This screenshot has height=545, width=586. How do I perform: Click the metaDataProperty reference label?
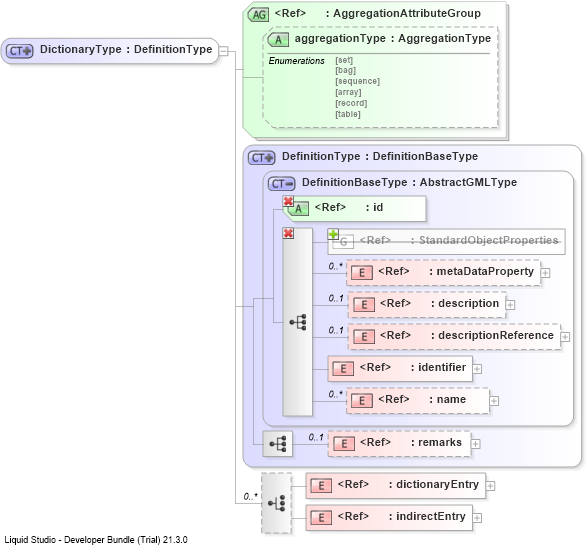456,271
